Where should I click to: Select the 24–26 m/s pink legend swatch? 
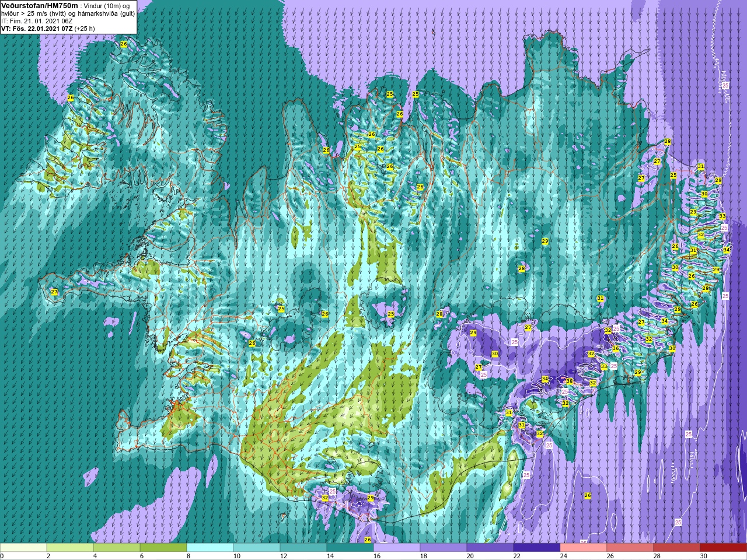584,548
